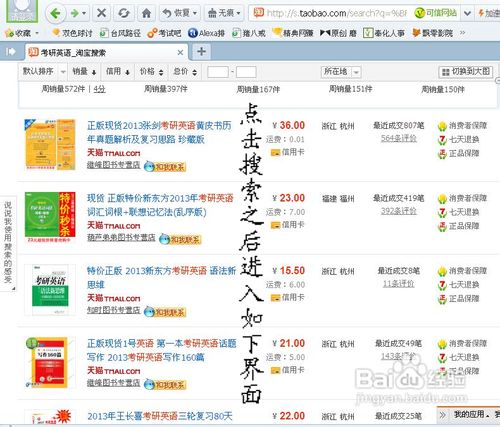Screen dimensions: 500x427
Task: Visit 知时图书专营店 shop link
Action: click(113, 310)
